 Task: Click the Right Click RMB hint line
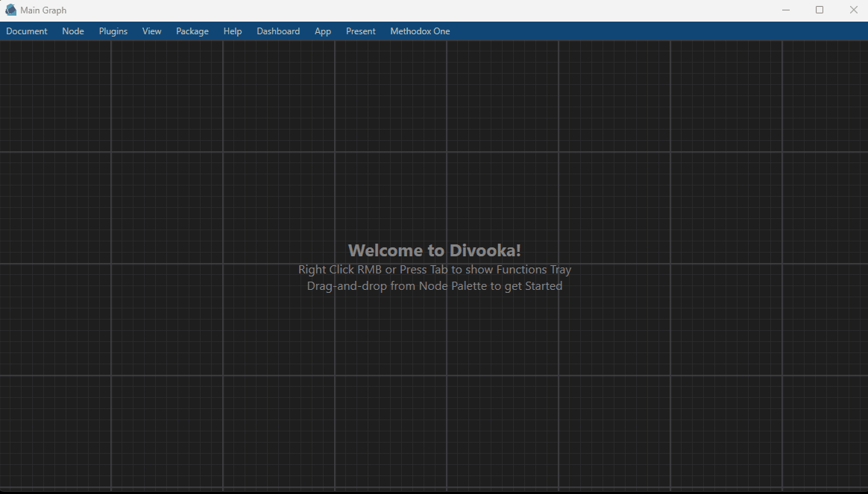click(435, 270)
